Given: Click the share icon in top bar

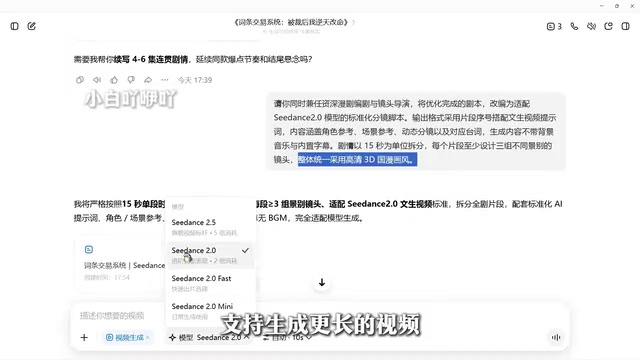Looking at the screenshot, I should tap(608, 26).
